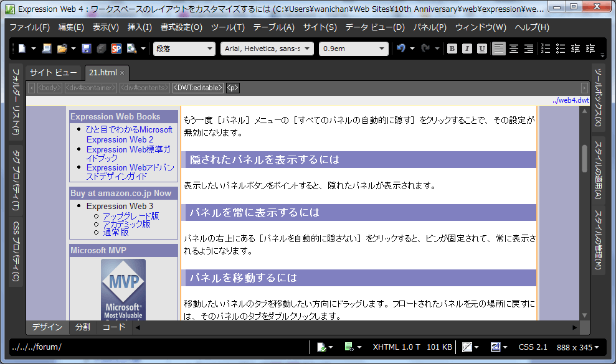Toggle Align Left

pos(498,49)
